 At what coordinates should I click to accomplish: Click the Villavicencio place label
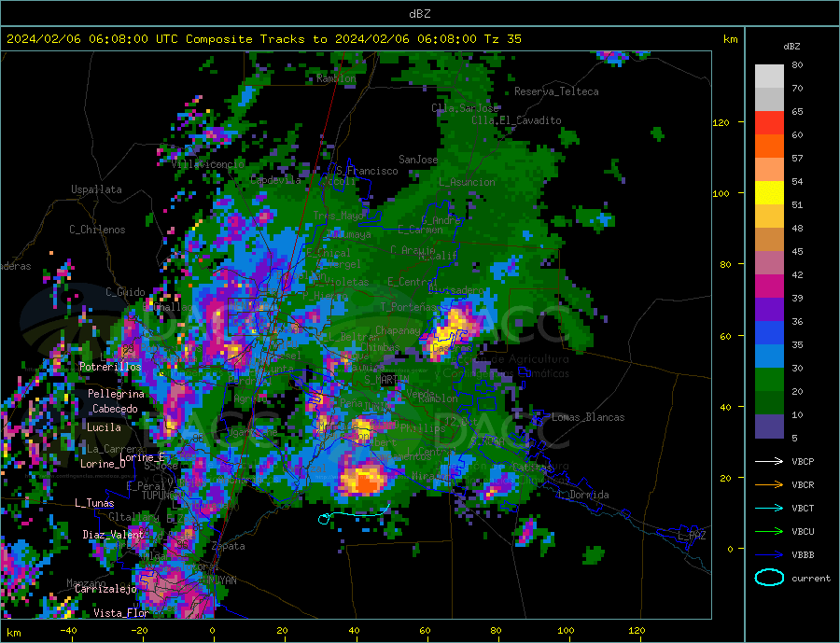pyautogui.click(x=208, y=164)
